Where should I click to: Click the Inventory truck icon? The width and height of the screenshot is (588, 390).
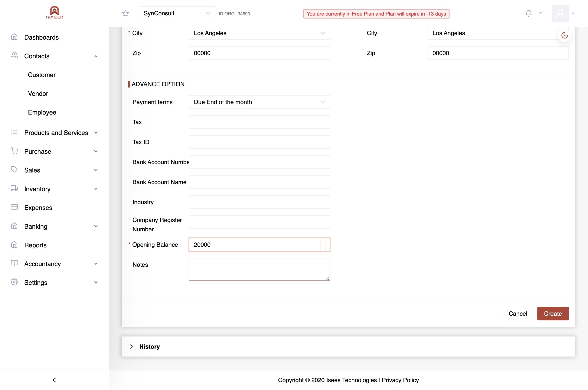(14, 189)
